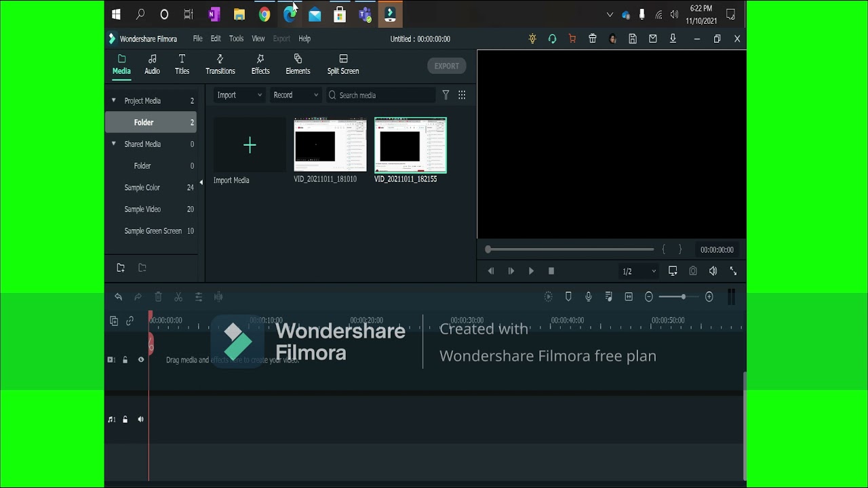The height and width of the screenshot is (488, 868).
Task: Zoom timeline to fit icon
Action: click(x=629, y=297)
